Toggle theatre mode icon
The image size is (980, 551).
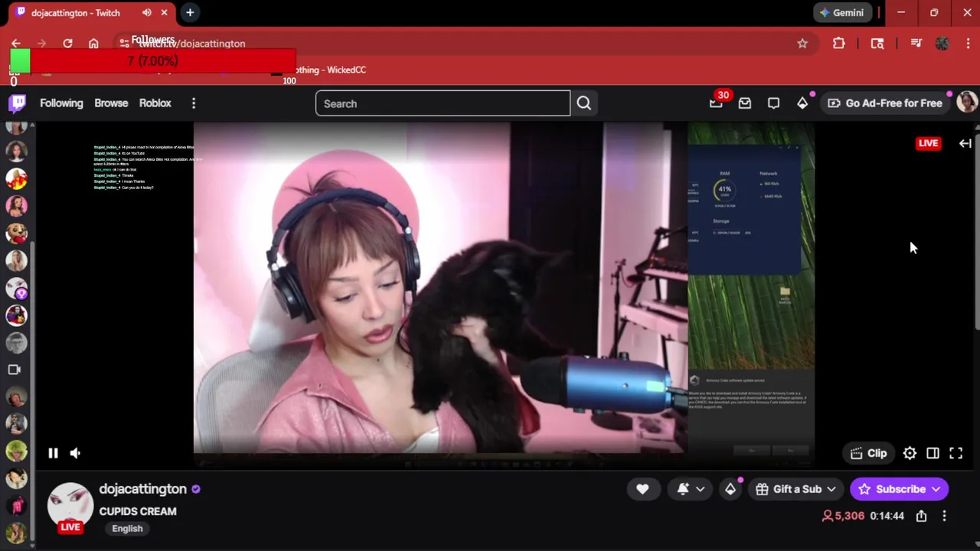tap(933, 453)
